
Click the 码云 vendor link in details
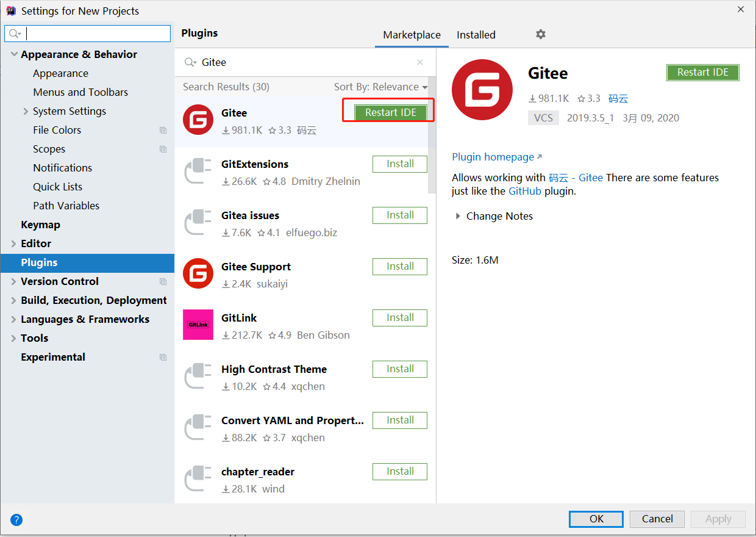618,98
